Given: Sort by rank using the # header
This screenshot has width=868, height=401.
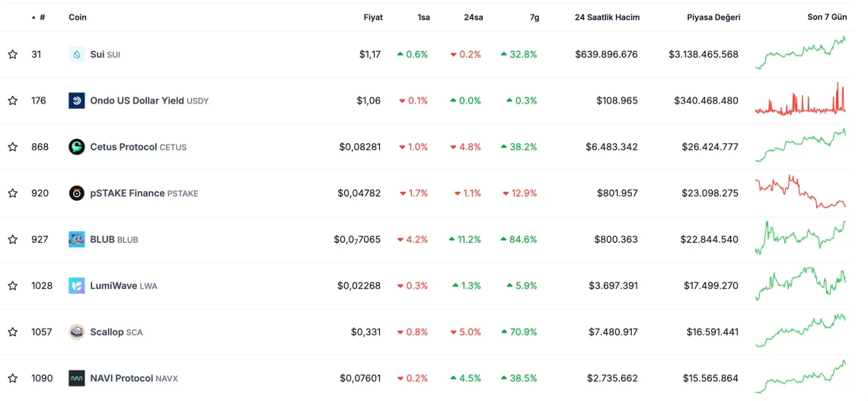Looking at the screenshot, I should point(41,17).
